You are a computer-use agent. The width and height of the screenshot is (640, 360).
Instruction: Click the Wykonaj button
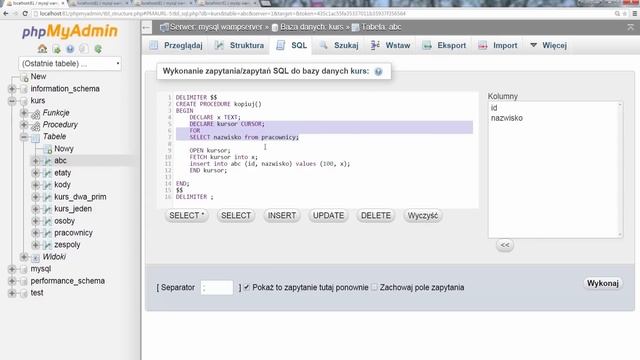602,283
